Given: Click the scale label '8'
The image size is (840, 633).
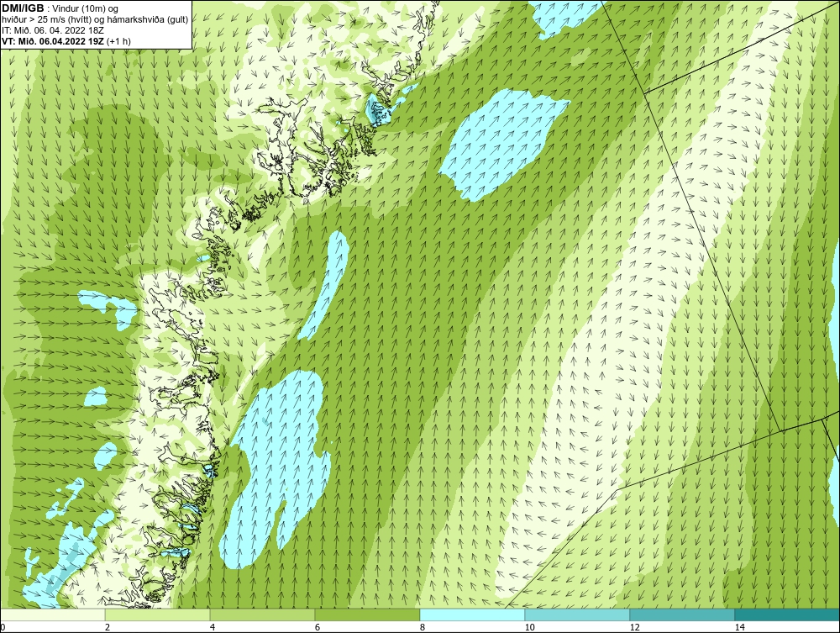Looking at the screenshot, I should 423,627.
